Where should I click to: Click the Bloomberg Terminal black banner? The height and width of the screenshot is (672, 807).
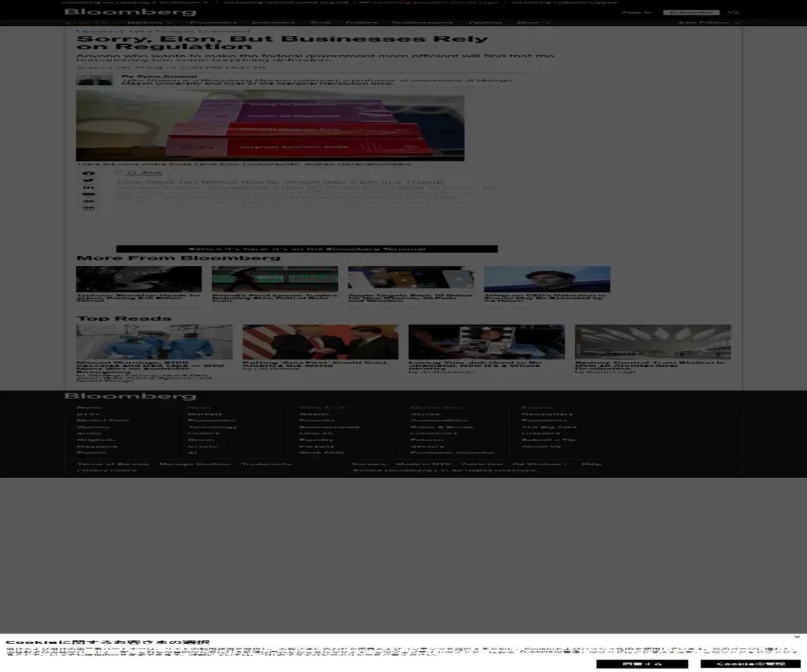tap(307, 249)
